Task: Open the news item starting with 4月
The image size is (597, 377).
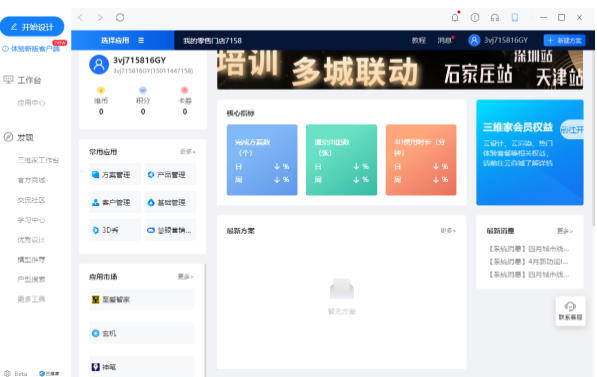Action: coord(529,262)
